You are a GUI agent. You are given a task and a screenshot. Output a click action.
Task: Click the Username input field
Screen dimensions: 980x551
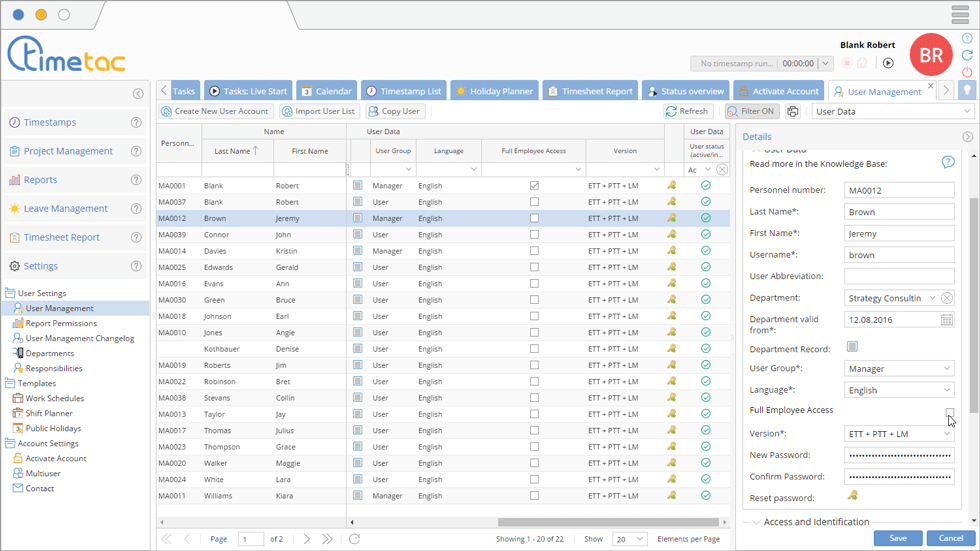click(898, 255)
